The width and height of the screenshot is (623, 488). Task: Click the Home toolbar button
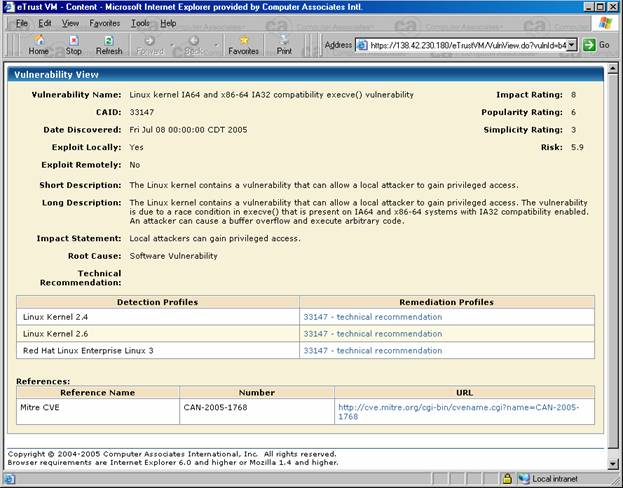(x=38, y=44)
